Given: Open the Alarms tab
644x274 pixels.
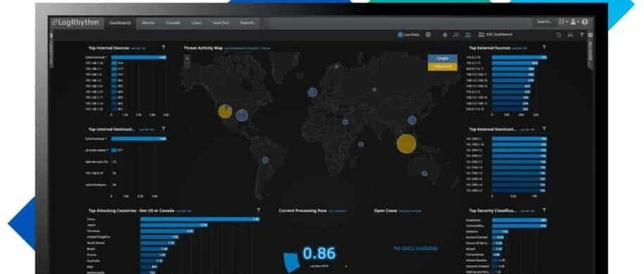Looking at the screenshot, I should pyautogui.click(x=149, y=23).
